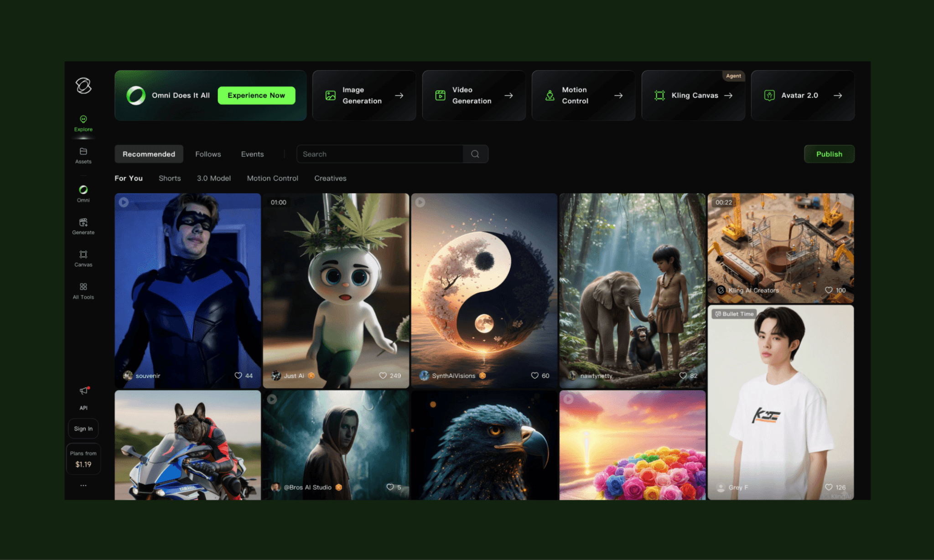Click into the Search input field
This screenshot has height=560, width=934.
[x=379, y=154]
